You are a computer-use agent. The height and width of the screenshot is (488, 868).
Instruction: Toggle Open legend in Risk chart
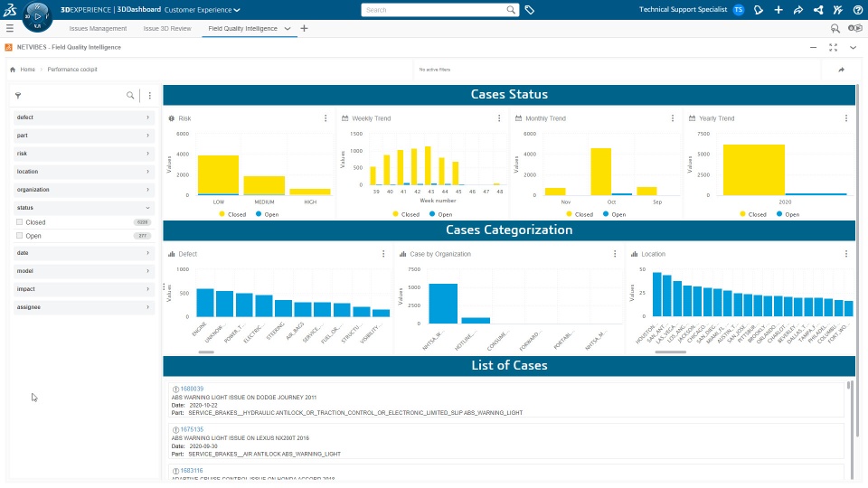coord(267,215)
